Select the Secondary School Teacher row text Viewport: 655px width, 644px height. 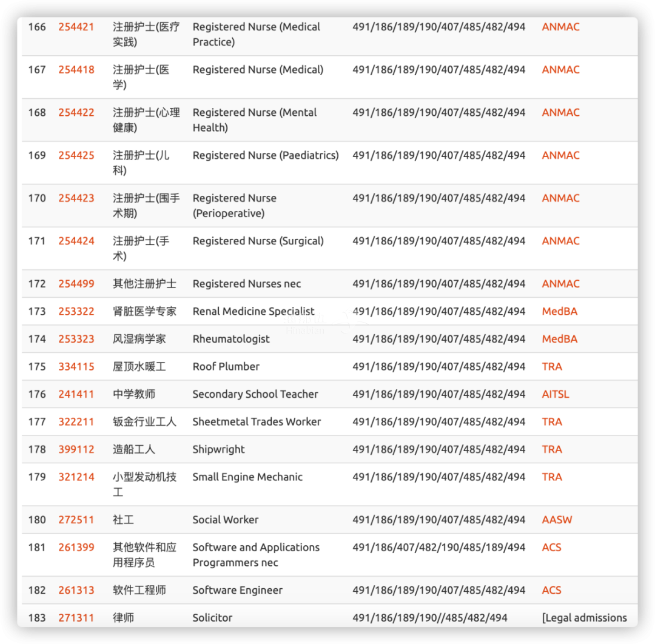pyautogui.click(x=255, y=394)
